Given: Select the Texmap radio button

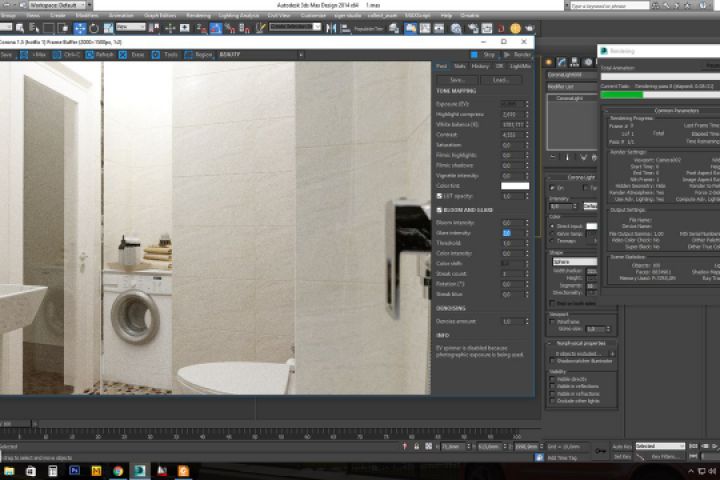Looking at the screenshot, I should pos(552,241).
